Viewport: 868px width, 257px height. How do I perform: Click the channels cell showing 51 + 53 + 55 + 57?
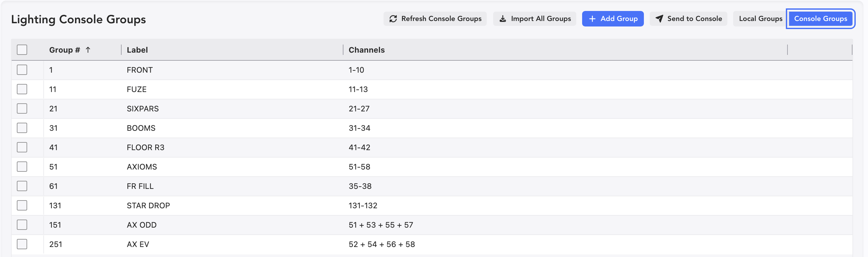(x=380, y=225)
